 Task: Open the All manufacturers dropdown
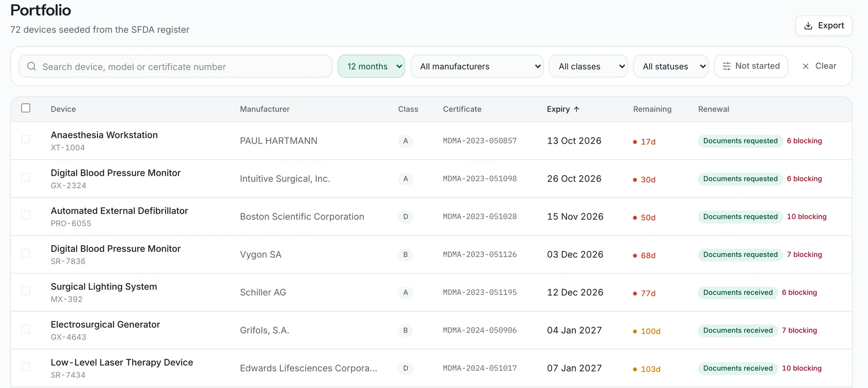click(477, 66)
